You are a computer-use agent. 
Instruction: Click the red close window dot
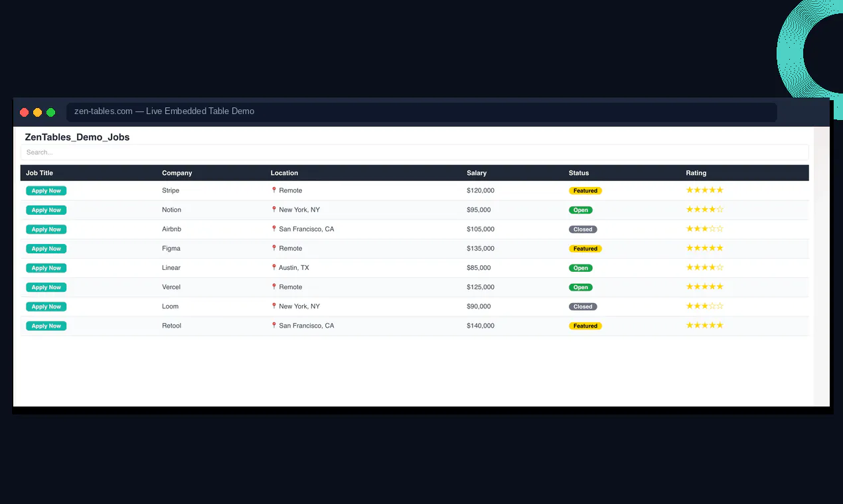[25, 112]
